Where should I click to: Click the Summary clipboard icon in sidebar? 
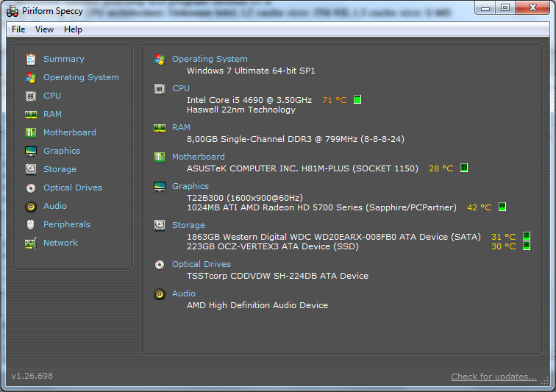(x=31, y=60)
